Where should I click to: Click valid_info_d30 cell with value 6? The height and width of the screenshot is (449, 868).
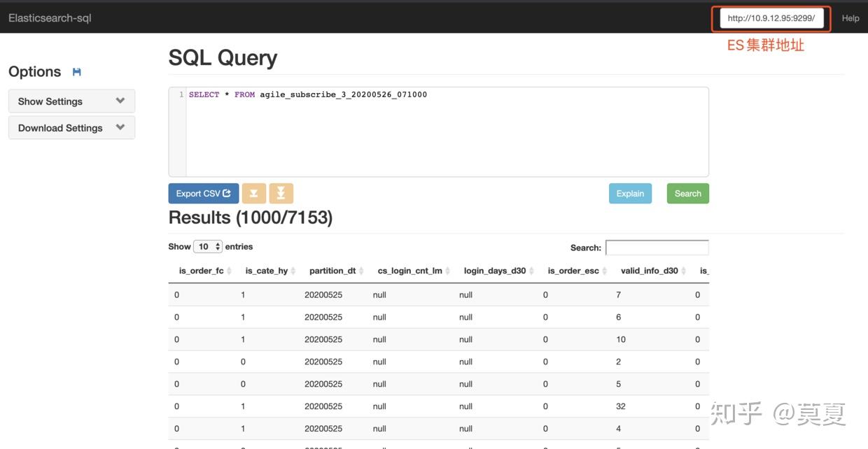pos(619,317)
